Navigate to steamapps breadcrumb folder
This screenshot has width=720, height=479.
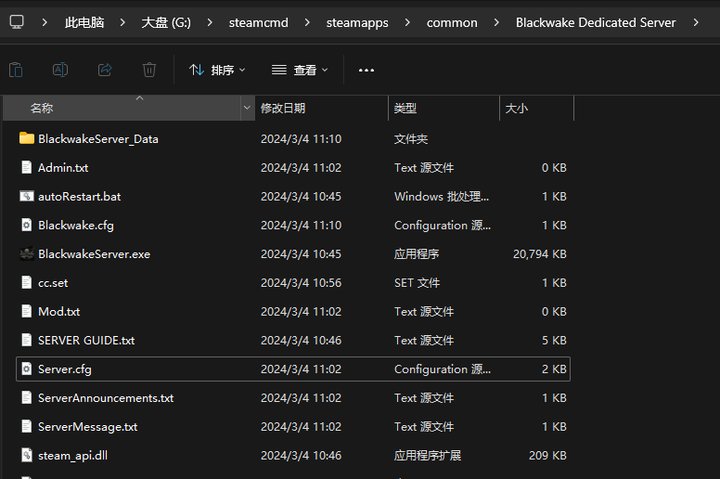357,23
